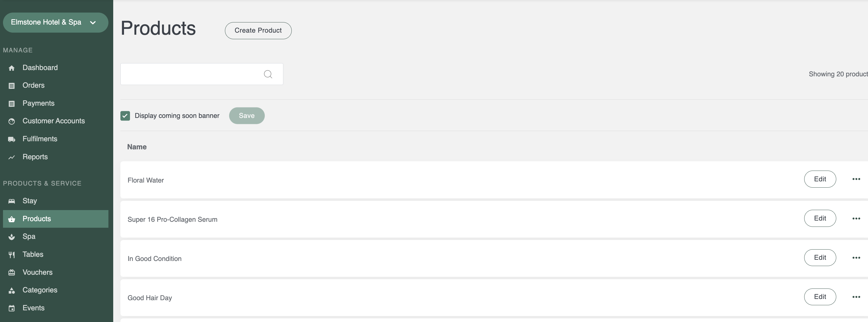Image resolution: width=868 pixels, height=322 pixels.
Task: Click the Create Product button
Action: [x=258, y=31]
